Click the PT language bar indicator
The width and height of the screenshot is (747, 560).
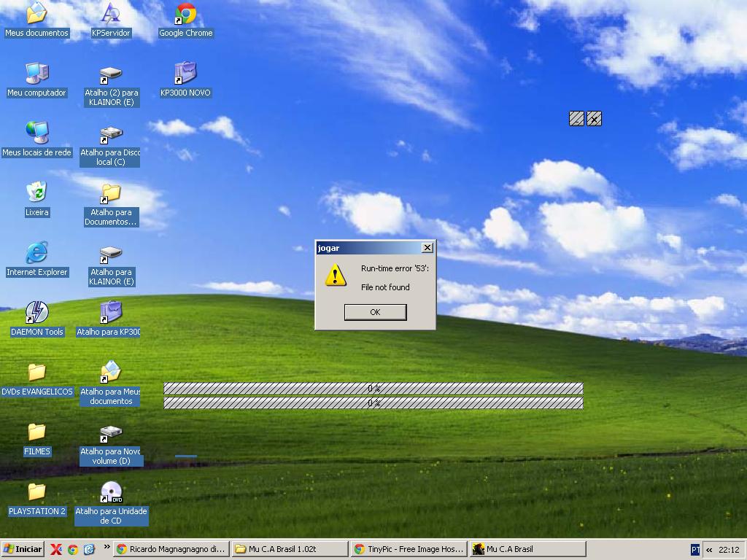pyautogui.click(x=695, y=550)
